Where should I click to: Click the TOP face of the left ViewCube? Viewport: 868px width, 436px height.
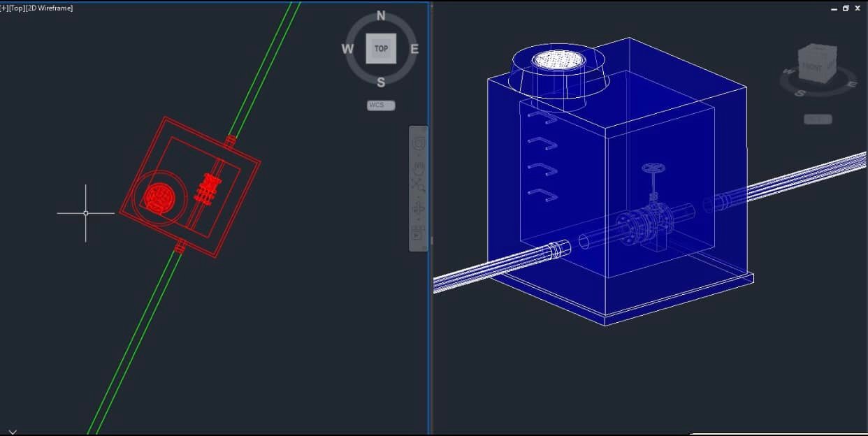(381, 49)
